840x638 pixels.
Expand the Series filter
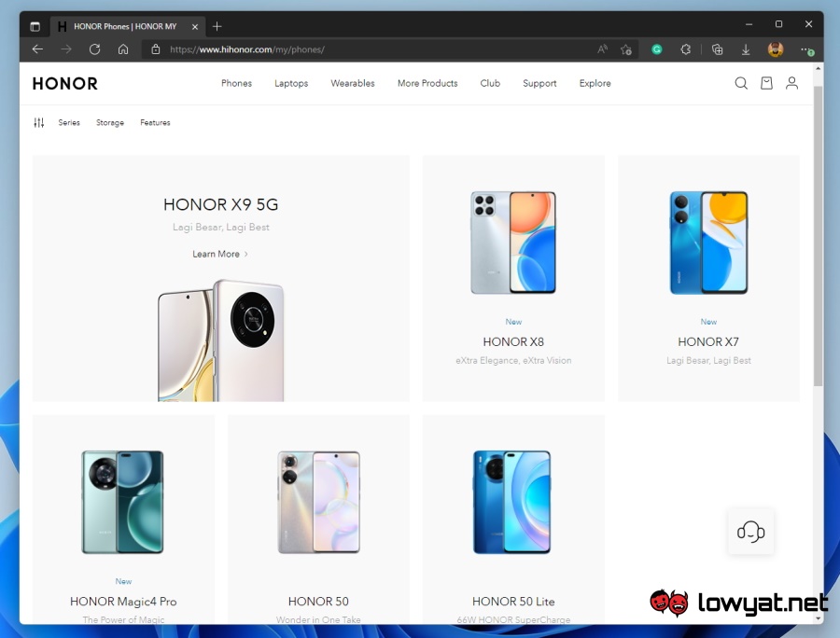[69, 123]
